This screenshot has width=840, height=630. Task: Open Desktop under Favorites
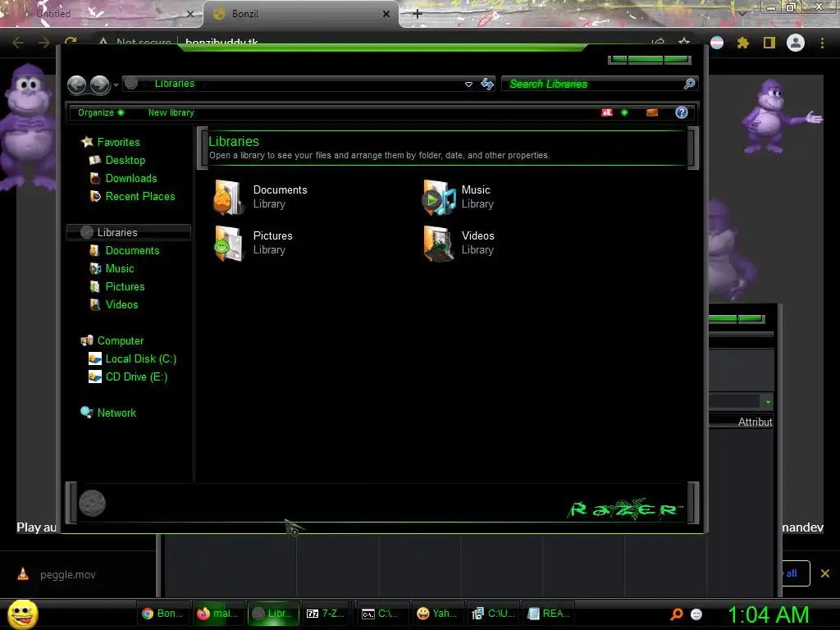pyautogui.click(x=126, y=160)
